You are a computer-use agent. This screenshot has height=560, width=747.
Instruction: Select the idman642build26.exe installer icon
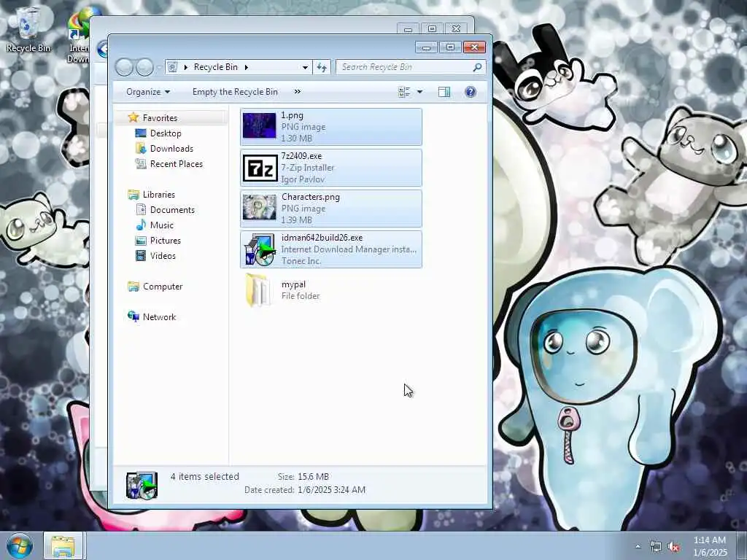click(x=259, y=249)
